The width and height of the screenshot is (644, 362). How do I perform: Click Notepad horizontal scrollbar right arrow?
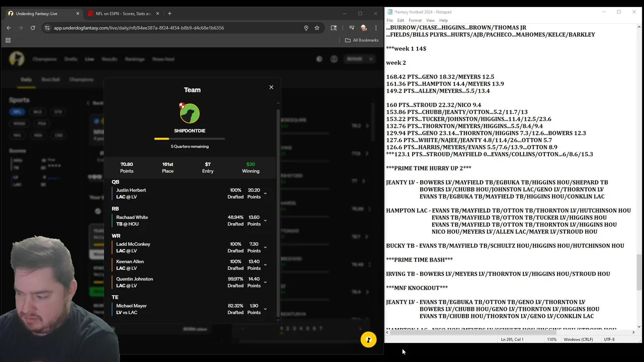click(633, 332)
